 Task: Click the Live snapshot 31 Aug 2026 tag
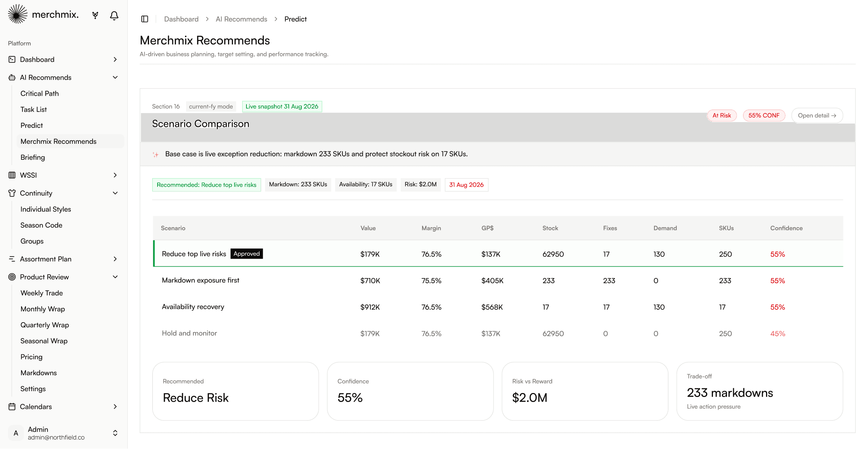coord(282,107)
